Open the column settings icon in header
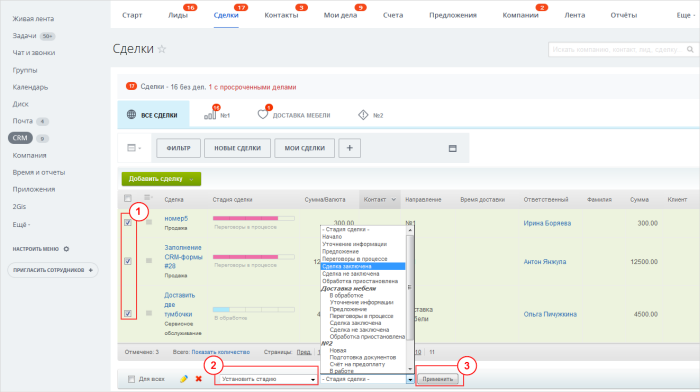Screen dimensions: 700x392 [148, 198]
